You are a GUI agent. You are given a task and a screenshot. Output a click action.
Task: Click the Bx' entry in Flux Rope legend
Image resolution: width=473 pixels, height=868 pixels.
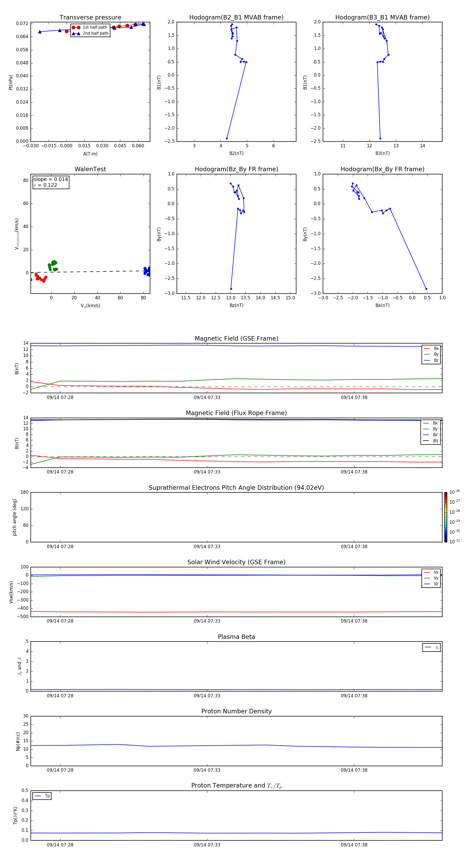[431, 423]
